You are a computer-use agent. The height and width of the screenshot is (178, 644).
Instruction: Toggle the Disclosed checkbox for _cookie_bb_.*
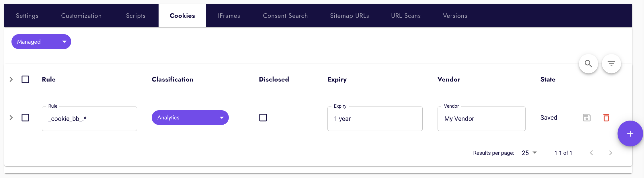click(263, 117)
